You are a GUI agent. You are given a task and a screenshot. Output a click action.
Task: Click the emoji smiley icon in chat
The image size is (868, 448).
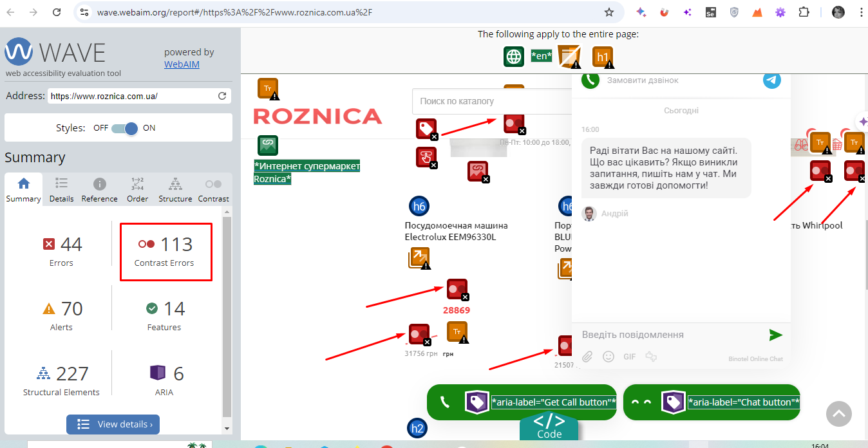point(608,357)
